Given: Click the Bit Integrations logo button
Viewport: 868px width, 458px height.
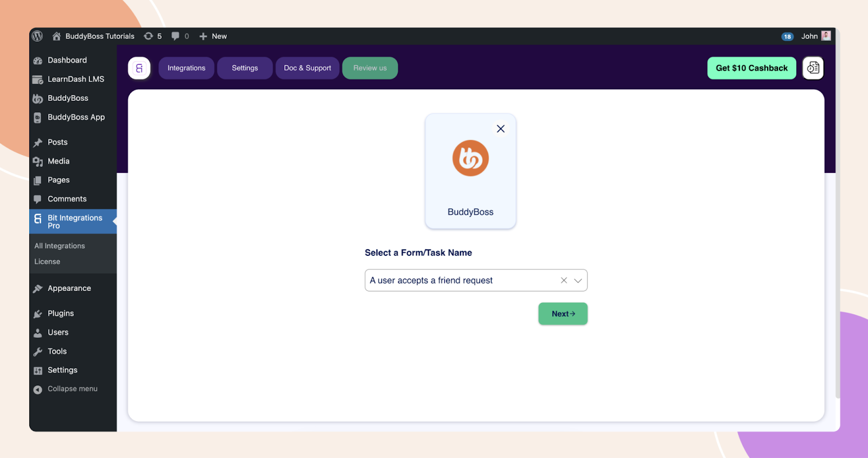Looking at the screenshot, I should click(139, 68).
